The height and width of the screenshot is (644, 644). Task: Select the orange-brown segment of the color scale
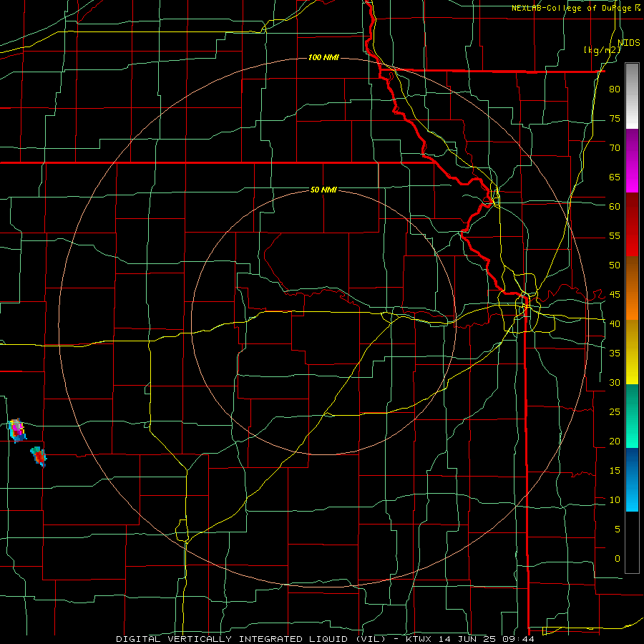632,288
